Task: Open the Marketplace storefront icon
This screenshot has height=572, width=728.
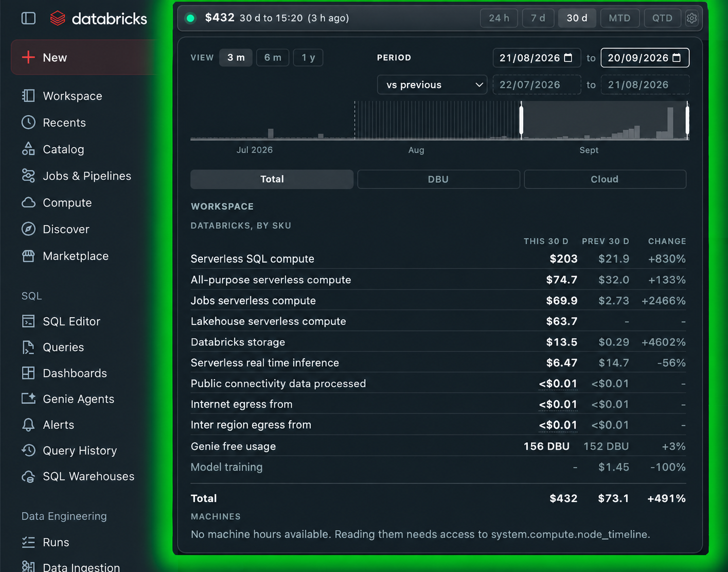Action: click(28, 256)
